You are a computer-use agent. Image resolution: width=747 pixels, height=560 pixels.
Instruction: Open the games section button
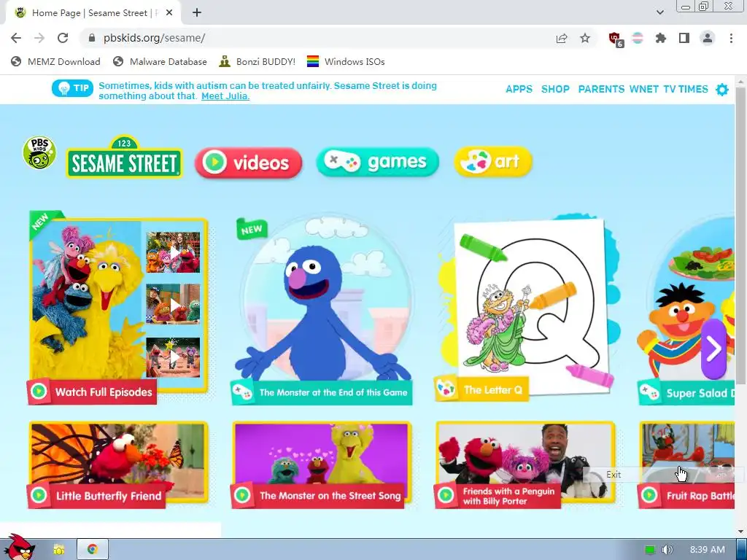377,162
